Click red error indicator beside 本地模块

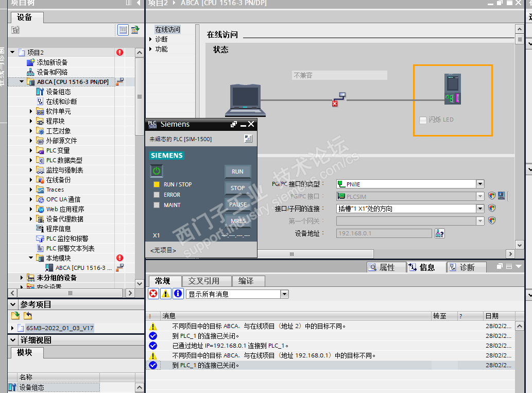120,258
